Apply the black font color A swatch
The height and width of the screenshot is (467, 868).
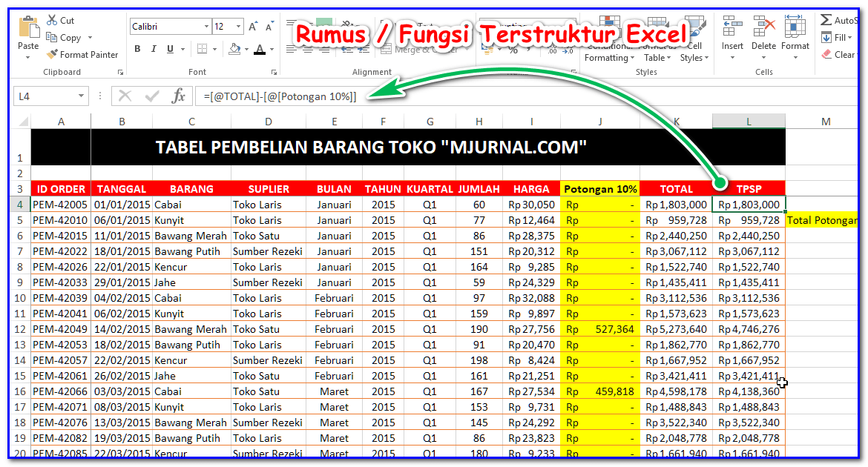click(260, 49)
